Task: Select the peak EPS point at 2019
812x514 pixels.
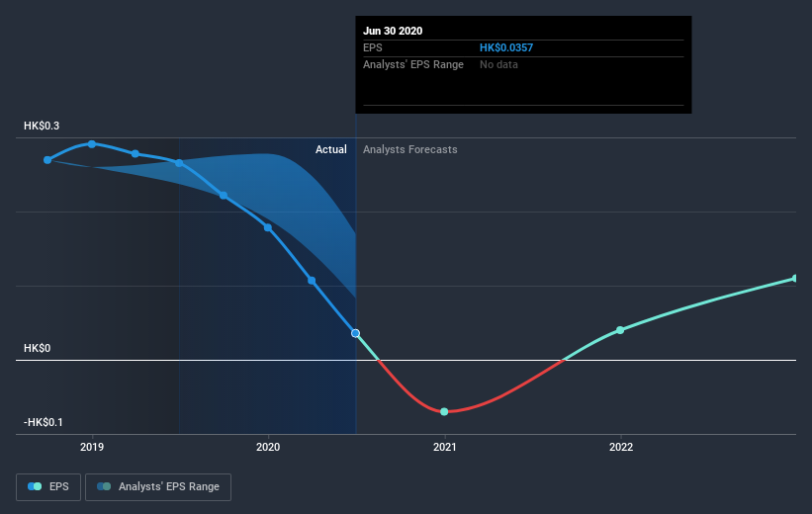Action: (92, 144)
